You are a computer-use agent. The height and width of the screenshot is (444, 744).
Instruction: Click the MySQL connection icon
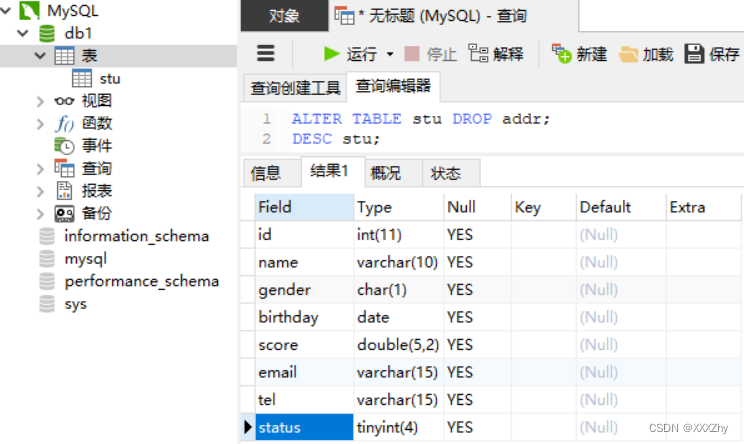(29, 10)
